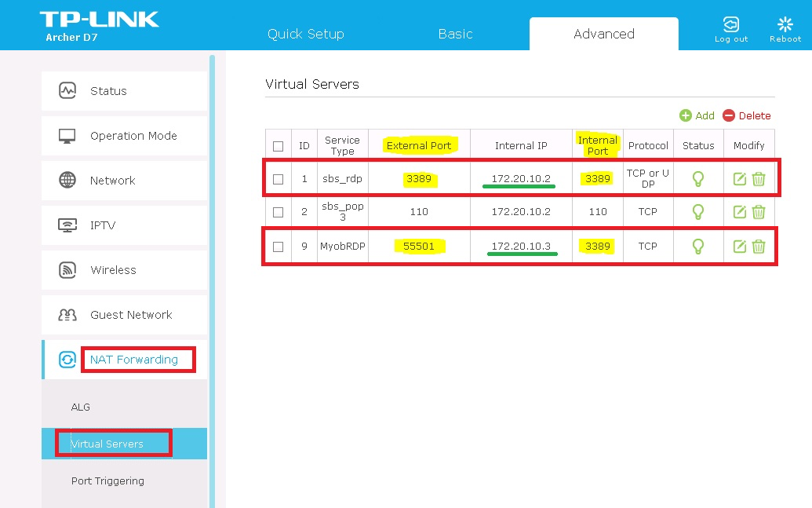Switch to the Quick Setup tab
812x508 pixels.
pos(305,35)
